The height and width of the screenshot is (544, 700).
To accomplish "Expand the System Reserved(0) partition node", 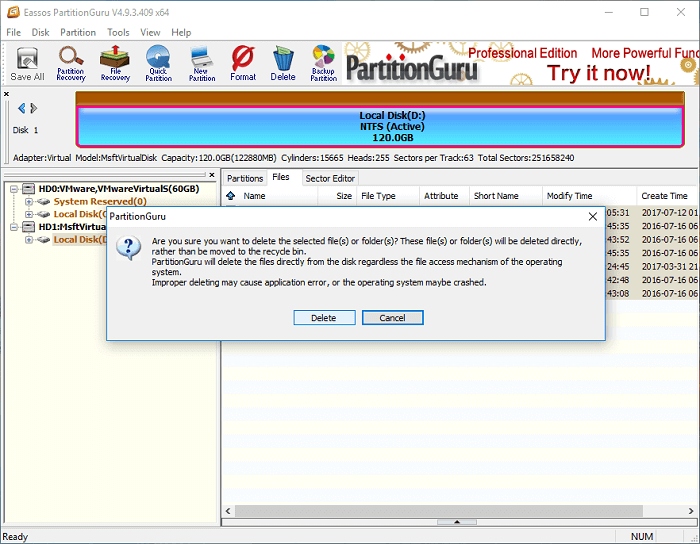I will 29,202.
